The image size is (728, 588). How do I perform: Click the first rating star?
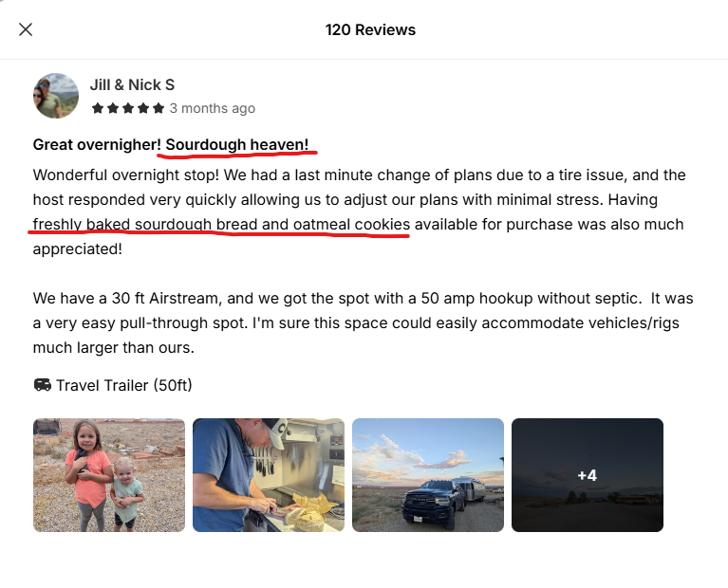tap(98, 108)
